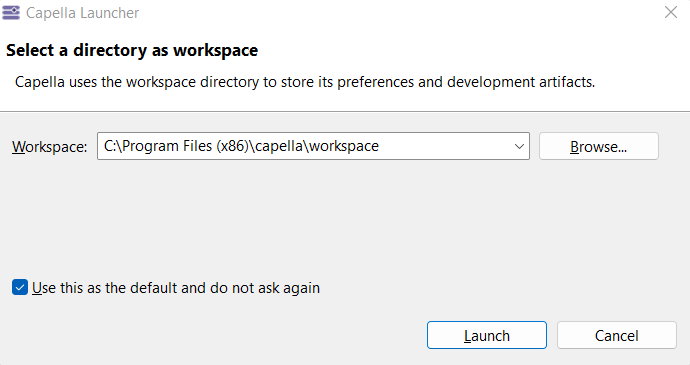The width and height of the screenshot is (690, 365).
Task: Click the Capella logo icon in title bar
Action: coord(11,13)
